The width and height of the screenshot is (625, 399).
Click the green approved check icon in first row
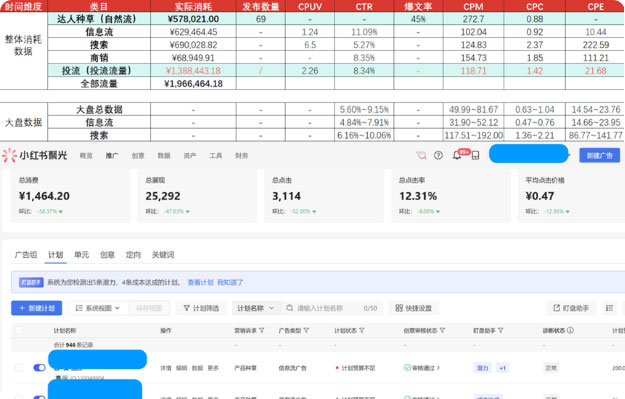point(407,368)
